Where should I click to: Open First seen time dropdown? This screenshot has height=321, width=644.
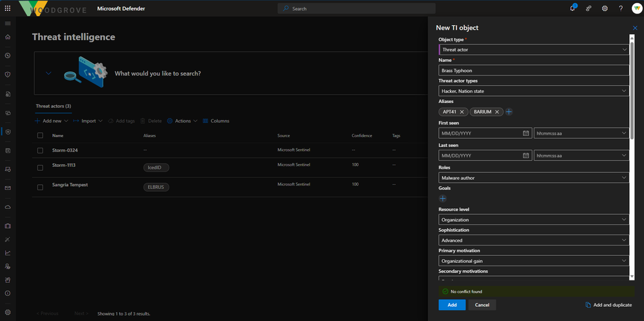pyautogui.click(x=581, y=133)
